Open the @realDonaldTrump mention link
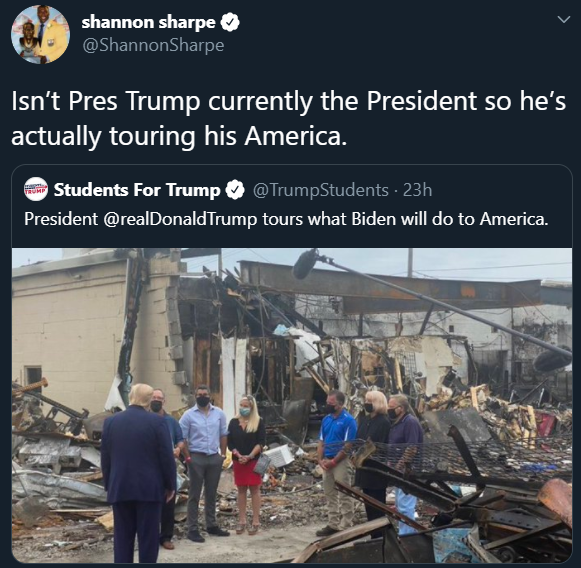 tap(180, 219)
